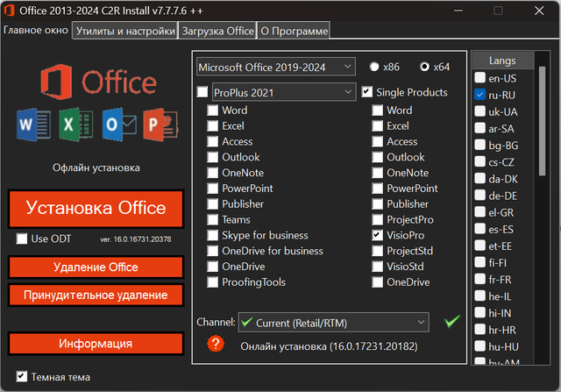Uncheck the Single Products checkbox
This screenshot has width=561, height=392.
(x=366, y=92)
